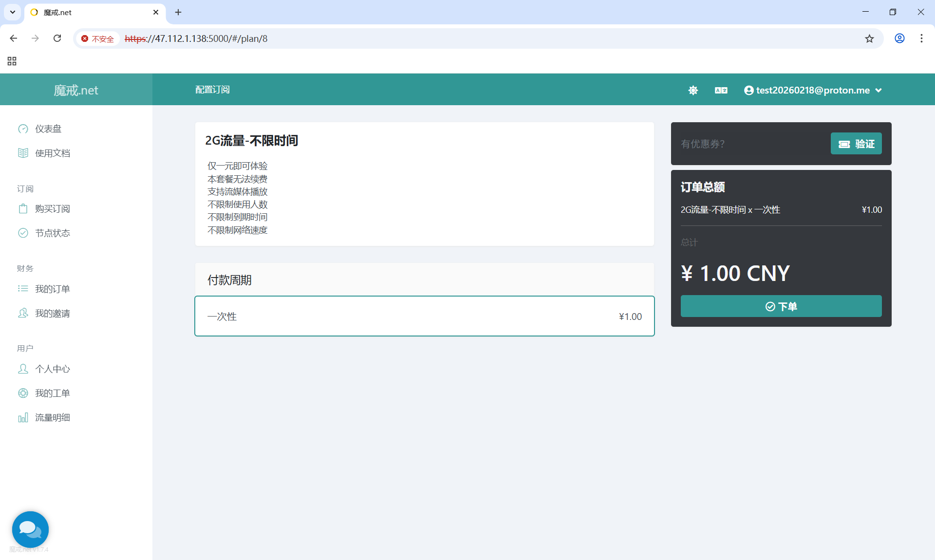
Task: Expand the test20260218@proton.me account dropdown
Action: point(813,90)
